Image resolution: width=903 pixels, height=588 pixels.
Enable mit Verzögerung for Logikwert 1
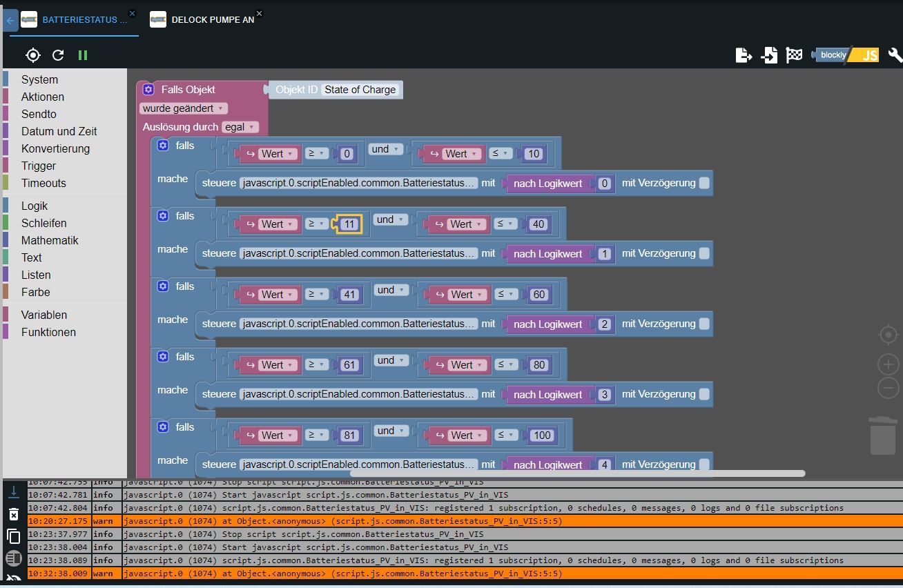(704, 253)
